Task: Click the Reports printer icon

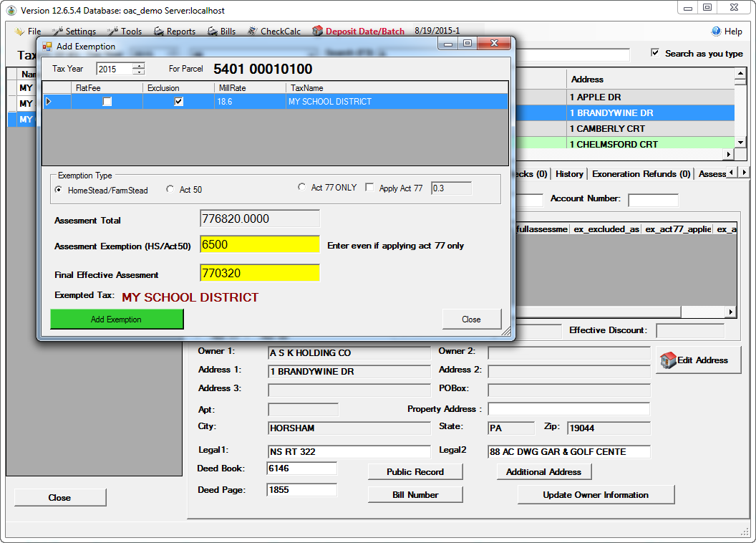Action: [x=159, y=32]
